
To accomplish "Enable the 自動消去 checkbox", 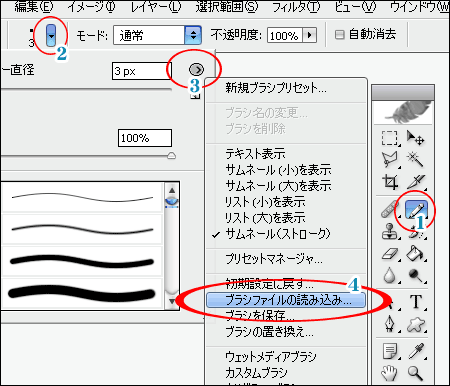I will pos(339,35).
